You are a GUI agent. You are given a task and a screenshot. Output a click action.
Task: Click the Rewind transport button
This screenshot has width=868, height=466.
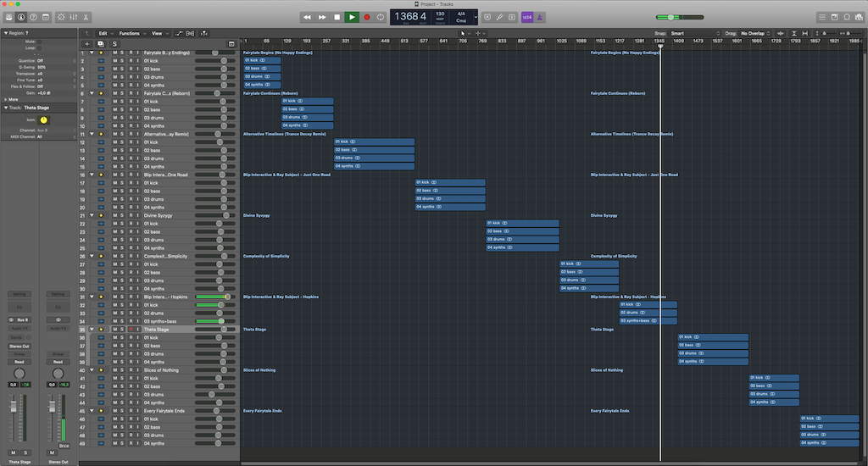click(x=307, y=17)
